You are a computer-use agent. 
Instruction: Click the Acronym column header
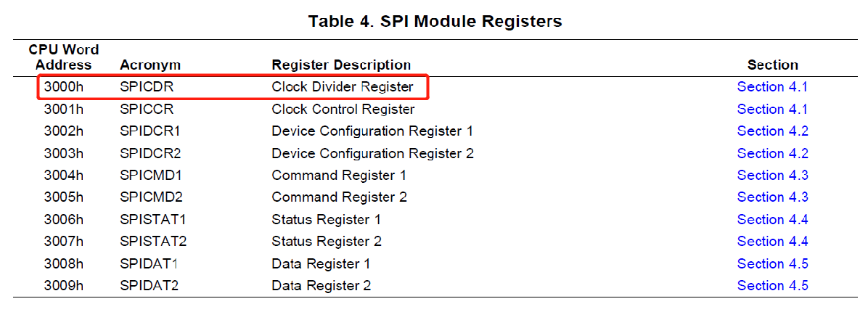[150, 65]
